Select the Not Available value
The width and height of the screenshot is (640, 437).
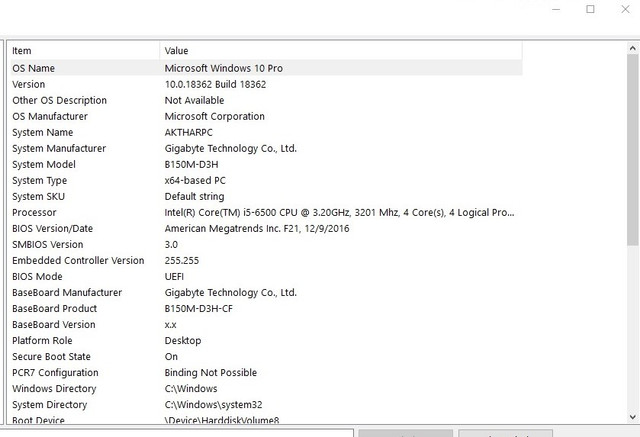point(194,100)
